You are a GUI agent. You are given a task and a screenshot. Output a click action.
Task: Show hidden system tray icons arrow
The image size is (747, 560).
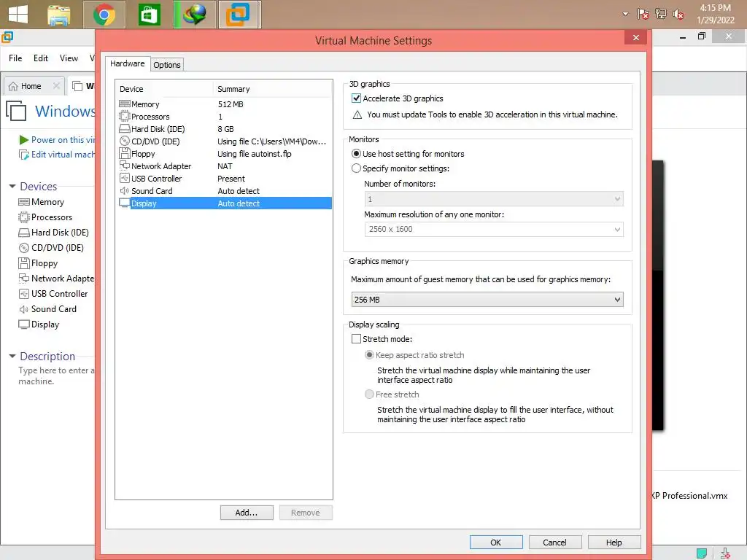(x=625, y=15)
